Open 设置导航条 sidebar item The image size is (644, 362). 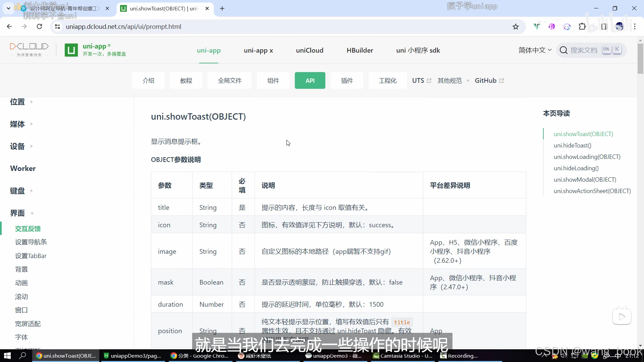(31, 242)
